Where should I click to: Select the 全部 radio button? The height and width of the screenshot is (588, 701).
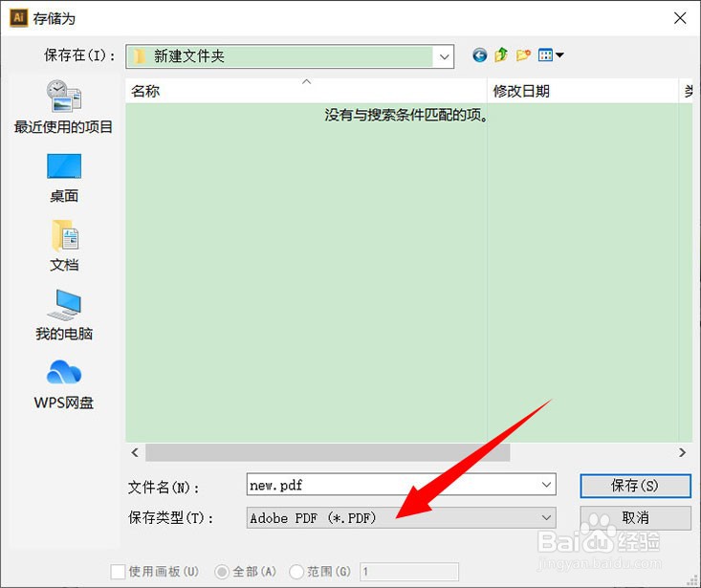tap(222, 572)
